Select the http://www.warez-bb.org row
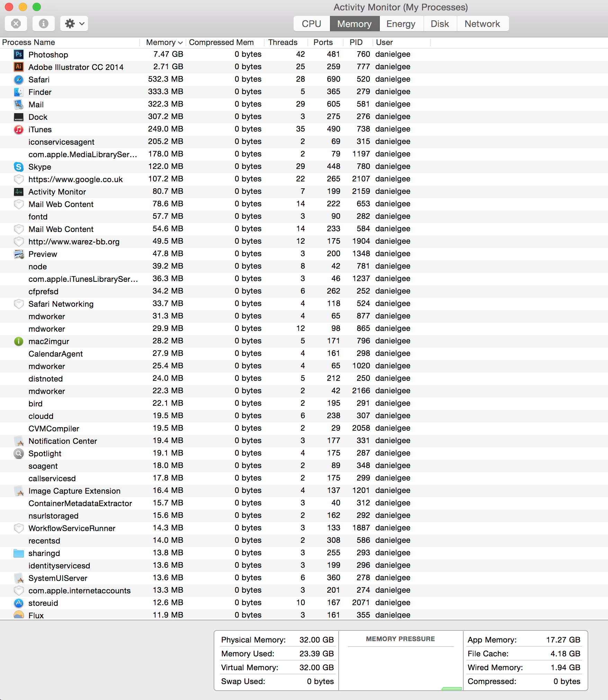Screen dimensions: 608x700 coord(304,241)
